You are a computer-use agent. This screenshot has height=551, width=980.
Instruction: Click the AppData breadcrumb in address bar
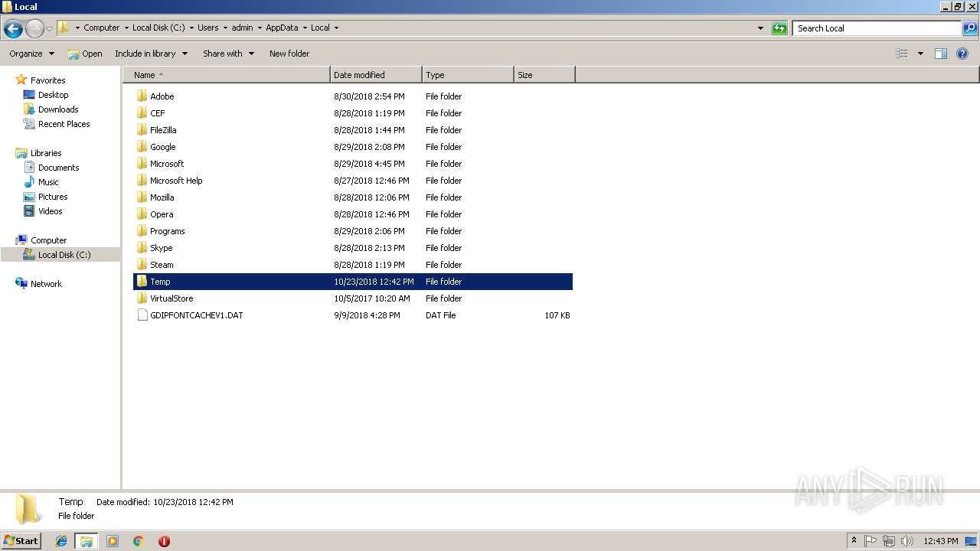pyautogui.click(x=282, y=28)
